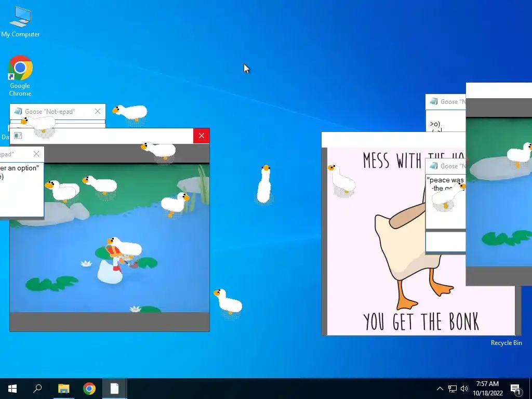Click the notepad icon of the ">o)" Goose note
The height and width of the screenshot is (399, 532).
434,101
